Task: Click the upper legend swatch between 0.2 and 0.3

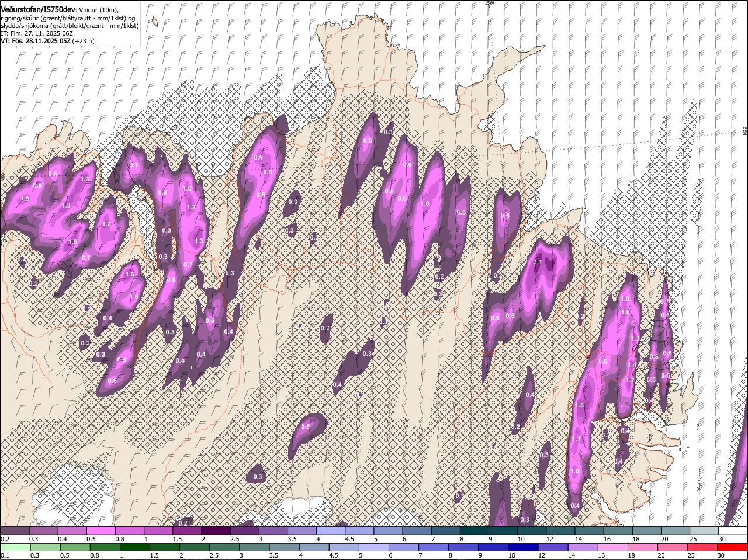Action: pos(15,531)
